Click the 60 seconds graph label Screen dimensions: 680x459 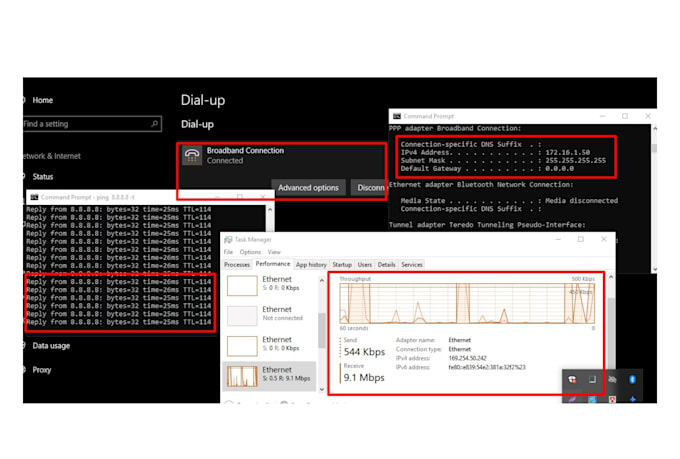coord(353,328)
